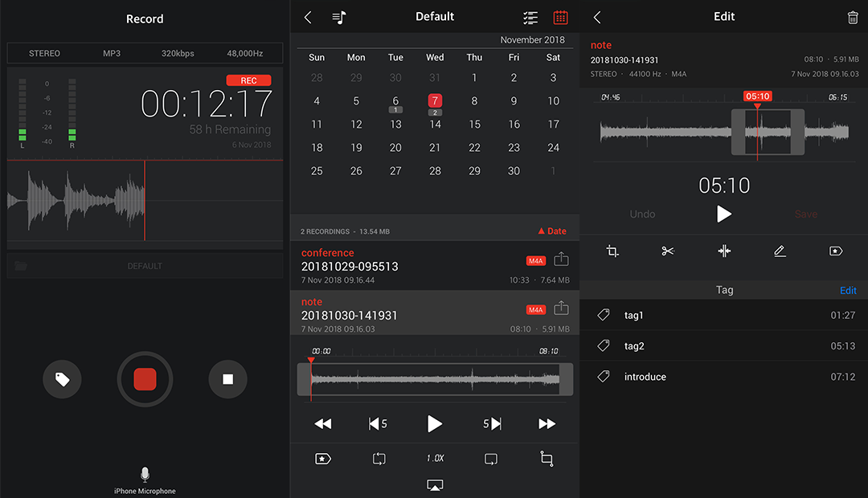Delete recording with trash icon
Viewport: 868px width, 498px height.
coord(852,17)
